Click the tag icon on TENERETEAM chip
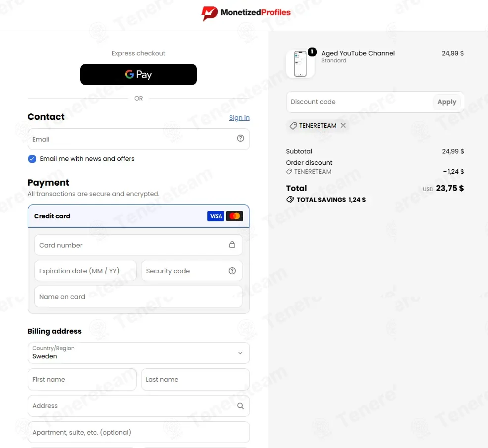The height and width of the screenshot is (448, 488). (x=293, y=126)
